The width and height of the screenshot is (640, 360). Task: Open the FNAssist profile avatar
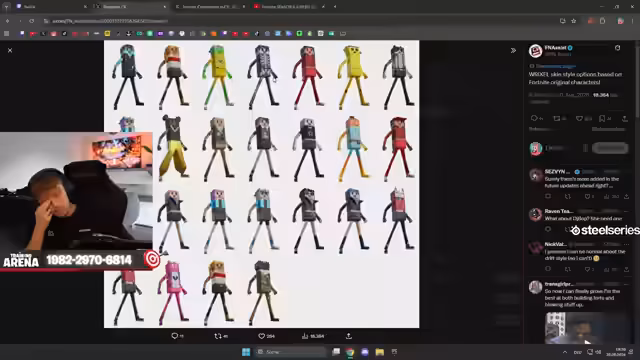[x=535, y=51]
